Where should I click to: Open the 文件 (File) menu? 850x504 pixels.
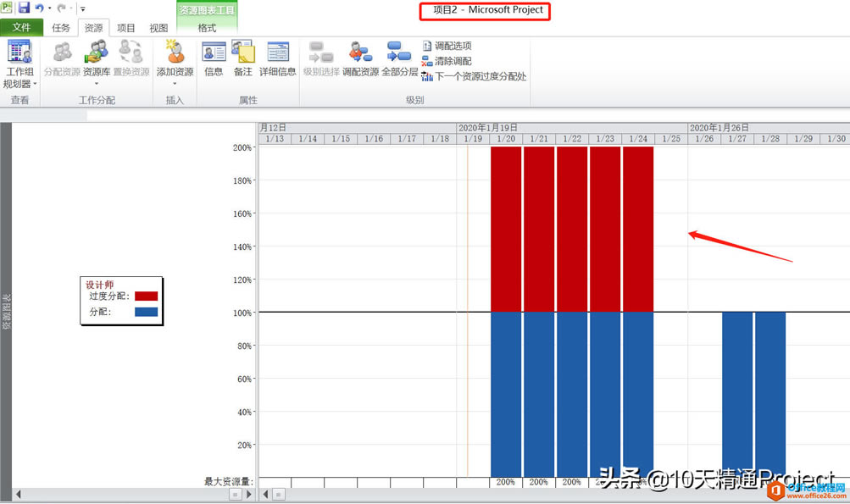(21, 26)
